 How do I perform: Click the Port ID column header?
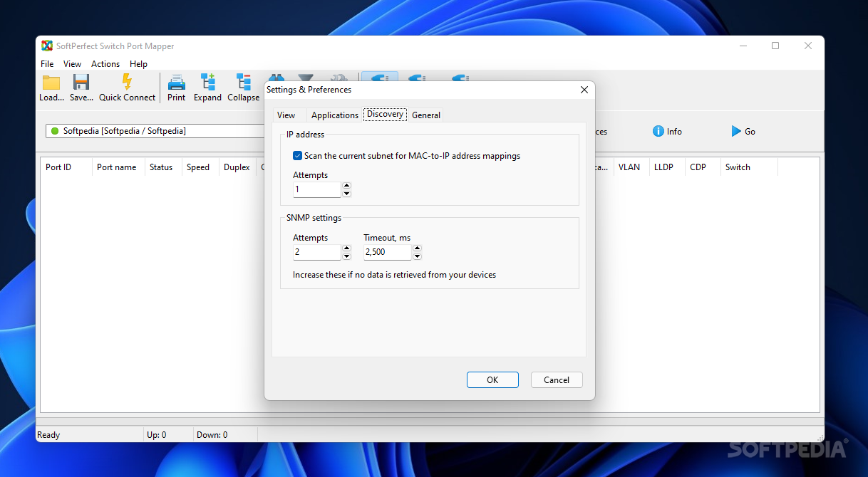pyautogui.click(x=66, y=167)
